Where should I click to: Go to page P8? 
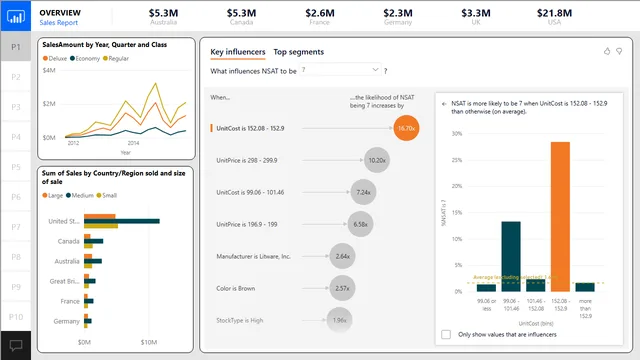point(16,257)
